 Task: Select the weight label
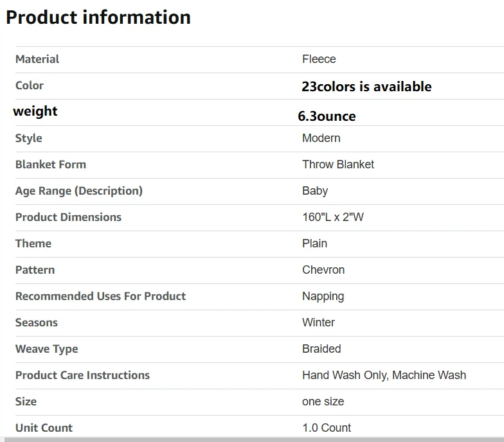pos(35,112)
